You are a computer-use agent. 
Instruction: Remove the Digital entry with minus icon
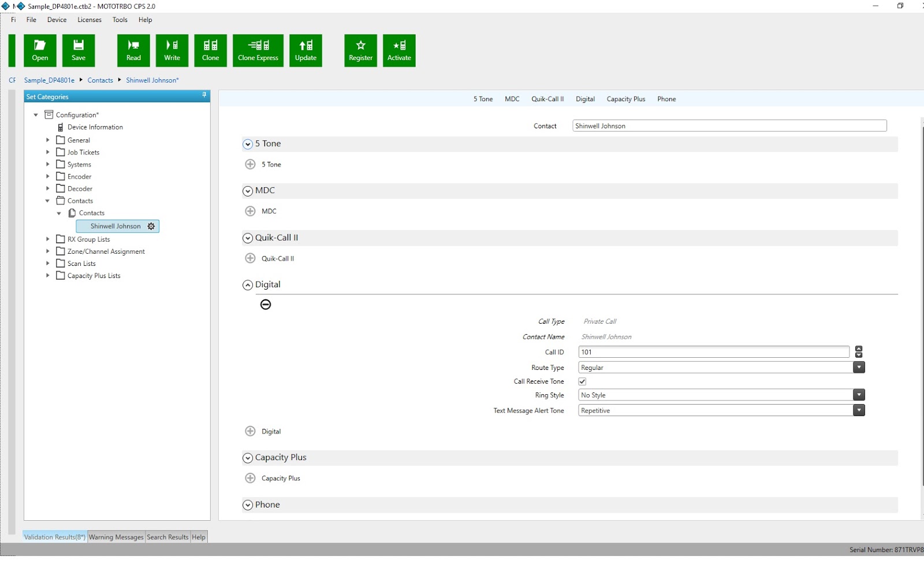(x=266, y=305)
